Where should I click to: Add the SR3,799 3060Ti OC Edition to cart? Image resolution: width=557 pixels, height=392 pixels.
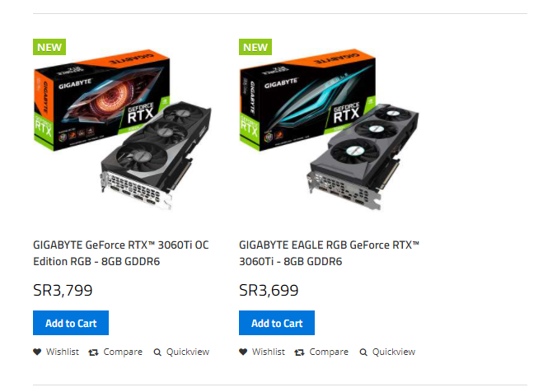click(x=71, y=323)
